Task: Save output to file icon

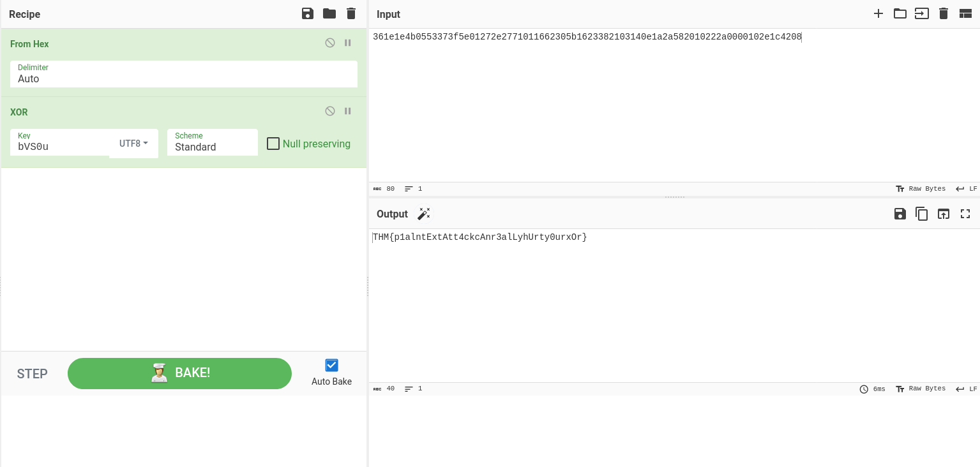Action: coord(900,214)
